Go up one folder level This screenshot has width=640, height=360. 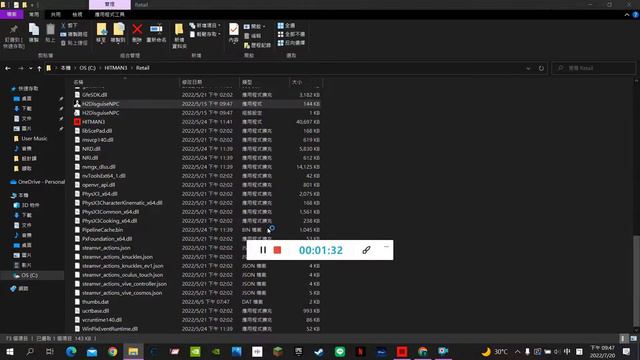(x=39, y=68)
